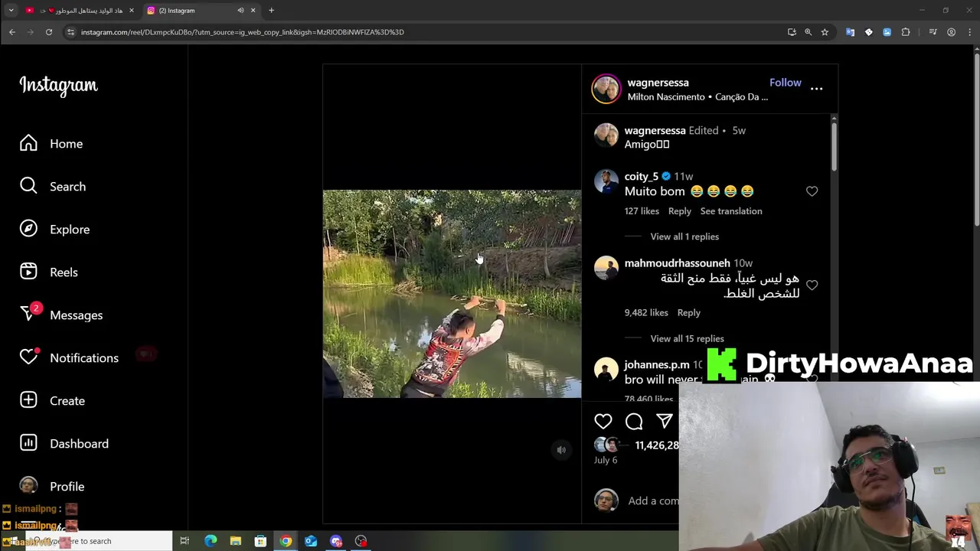Open Messages with 2 unread badge
Viewport: 980px width, 551px height.
click(61, 315)
